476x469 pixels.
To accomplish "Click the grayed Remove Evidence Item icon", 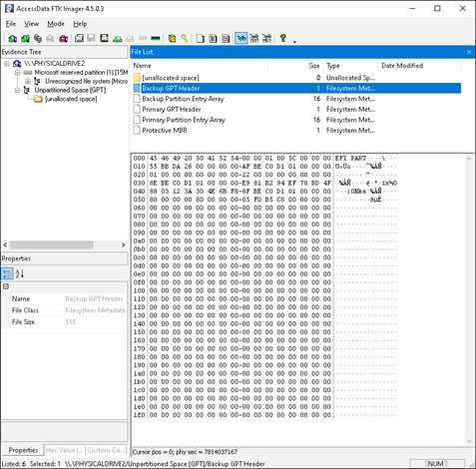I will 50,39.
